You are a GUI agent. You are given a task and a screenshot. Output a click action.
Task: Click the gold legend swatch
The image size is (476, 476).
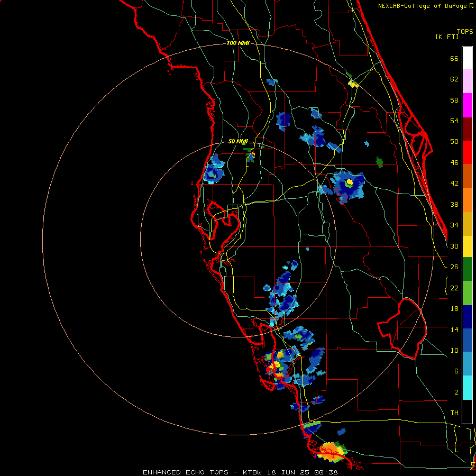[x=467, y=223]
